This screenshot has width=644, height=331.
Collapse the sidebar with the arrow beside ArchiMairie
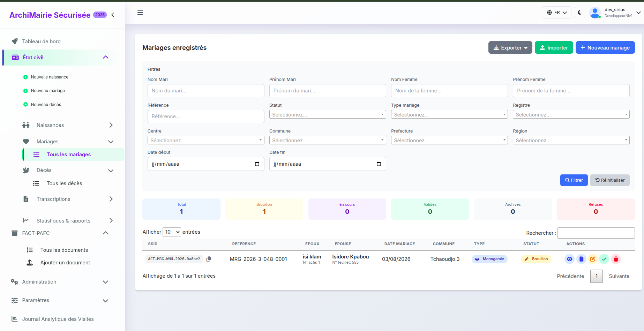(113, 15)
